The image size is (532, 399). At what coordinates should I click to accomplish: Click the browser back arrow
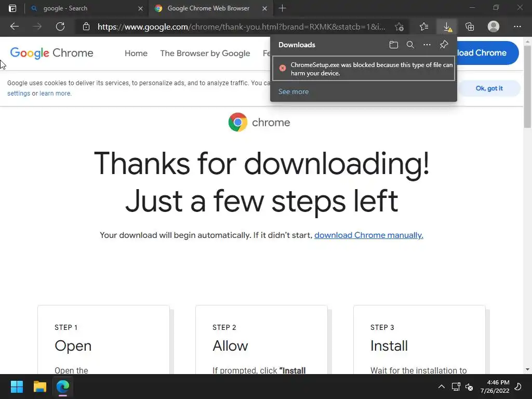[14, 26]
